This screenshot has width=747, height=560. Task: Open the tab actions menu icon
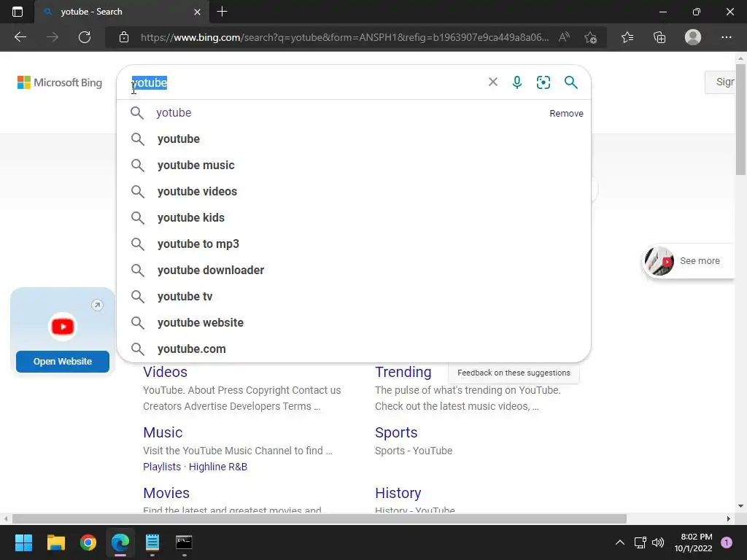coord(18,12)
